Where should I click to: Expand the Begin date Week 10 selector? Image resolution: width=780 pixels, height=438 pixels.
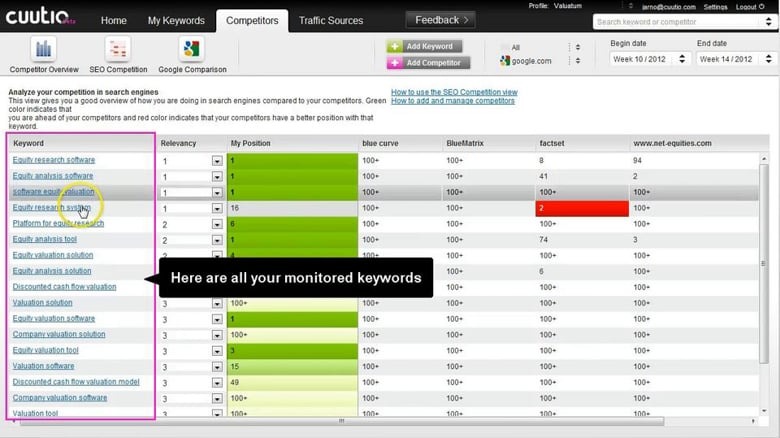pos(683,60)
